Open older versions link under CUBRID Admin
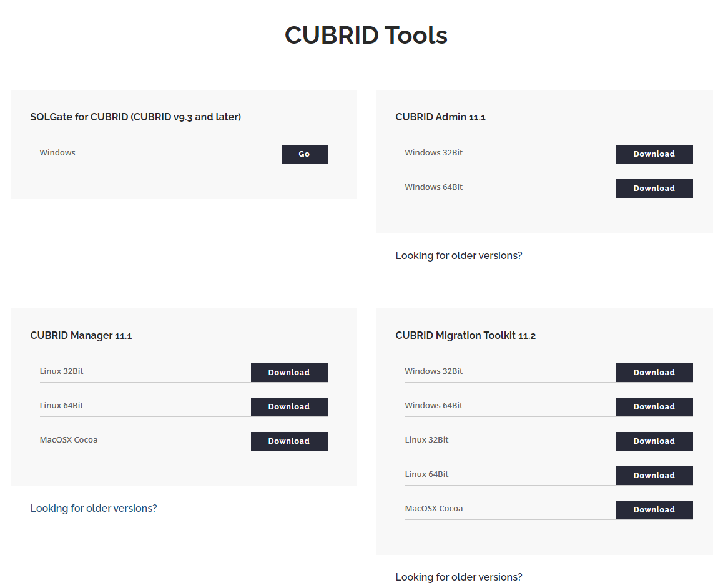Screen dimensions: 723x588 click(459, 255)
